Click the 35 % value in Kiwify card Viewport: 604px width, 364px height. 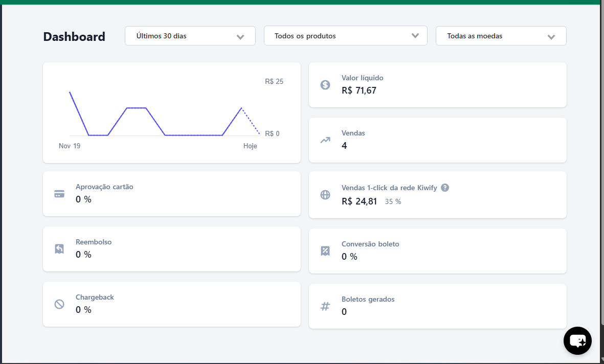(x=393, y=202)
